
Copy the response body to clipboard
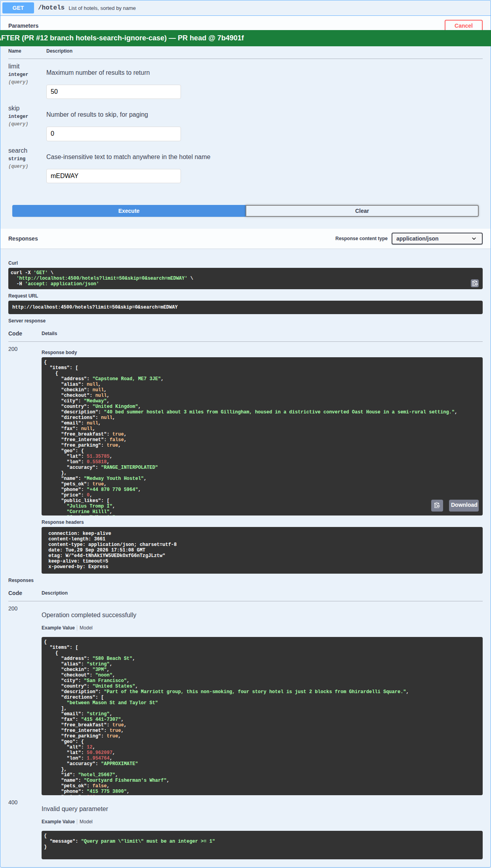437,505
